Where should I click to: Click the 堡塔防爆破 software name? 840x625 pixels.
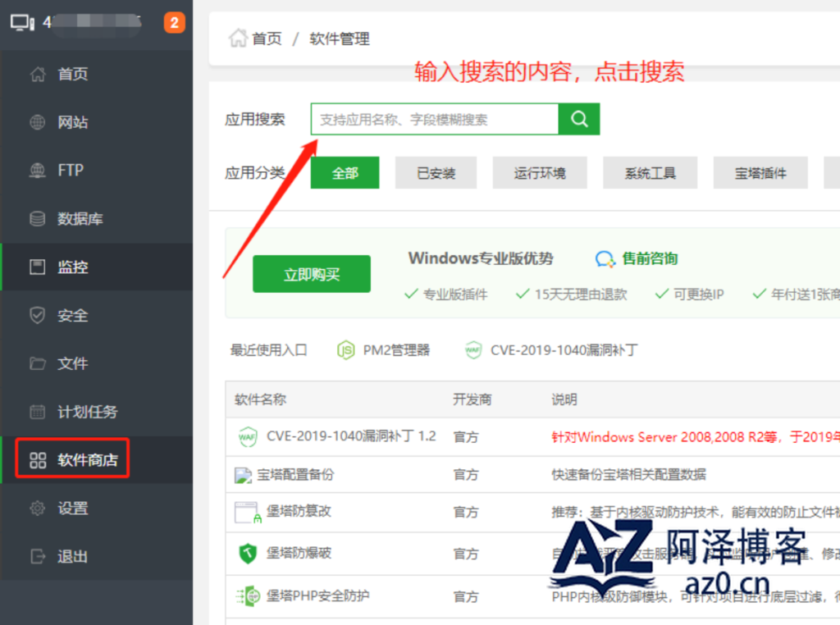point(299,554)
